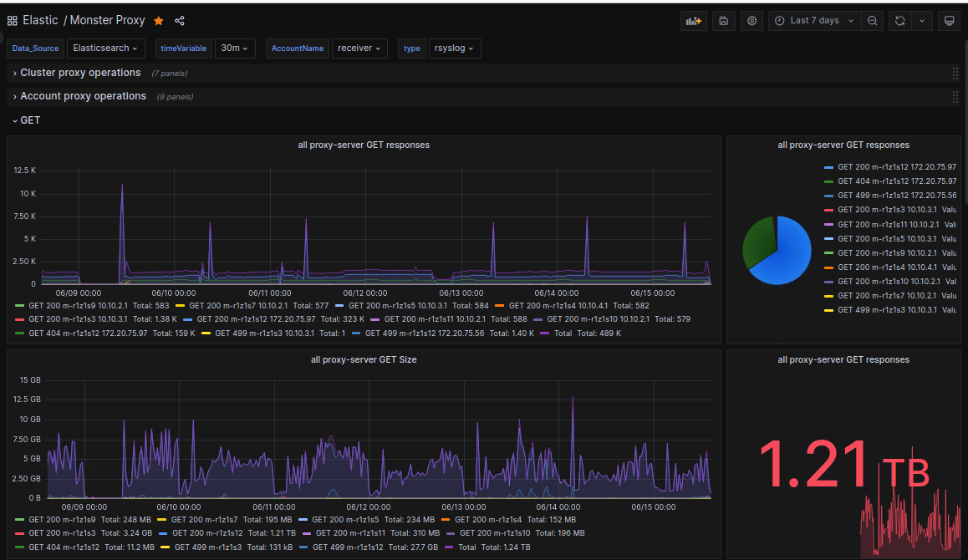Cycle view mode with the monitor icon
This screenshot has height=560, width=968.
[949, 21]
